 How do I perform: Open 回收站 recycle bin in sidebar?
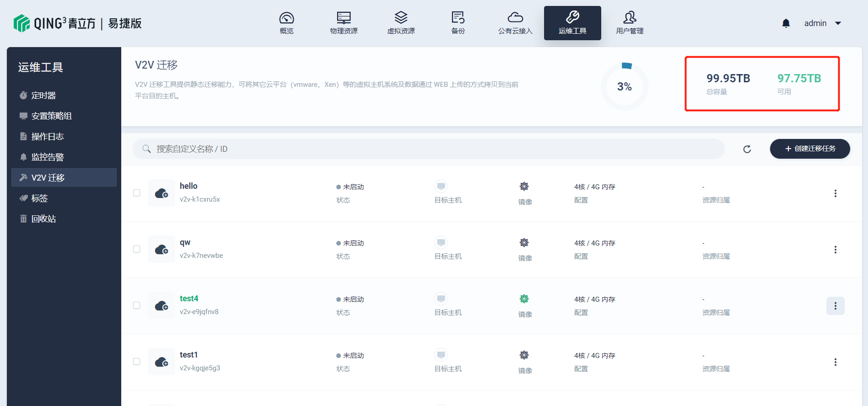click(43, 219)
